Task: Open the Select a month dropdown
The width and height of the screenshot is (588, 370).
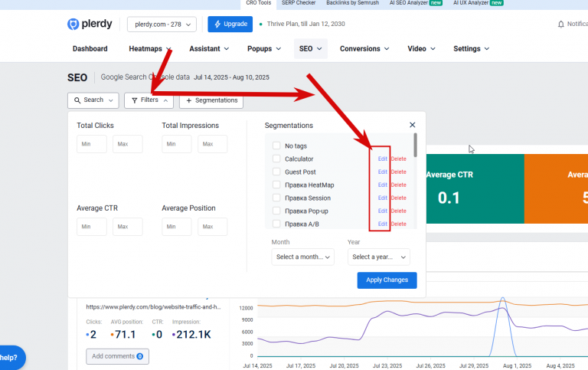Action: coord(302,257)
